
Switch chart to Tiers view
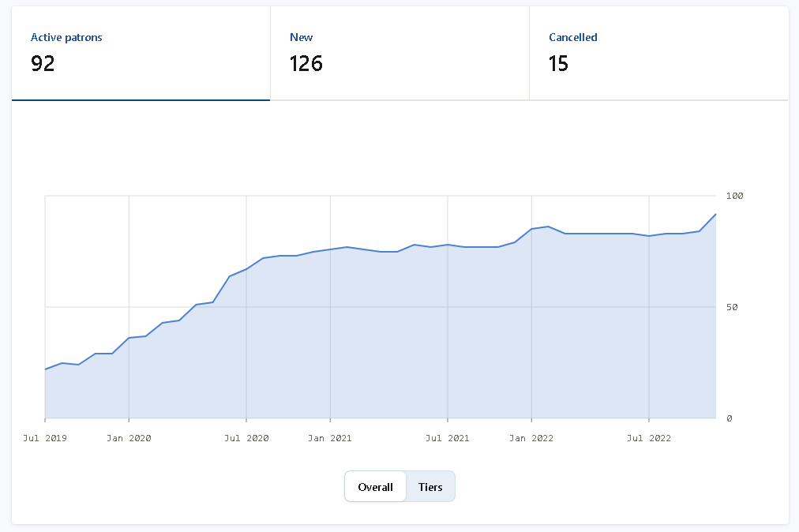pos(430,487)
